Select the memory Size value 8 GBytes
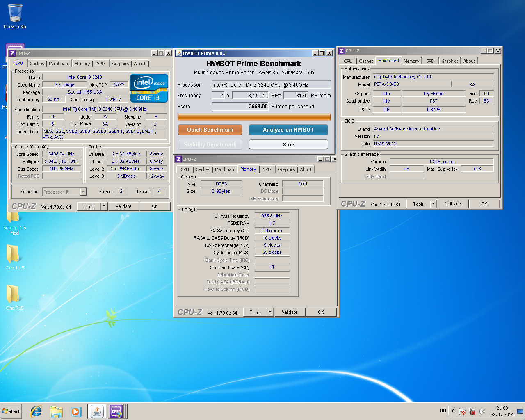The width and height of the screenshot is (525, 420). click(221, 191)
